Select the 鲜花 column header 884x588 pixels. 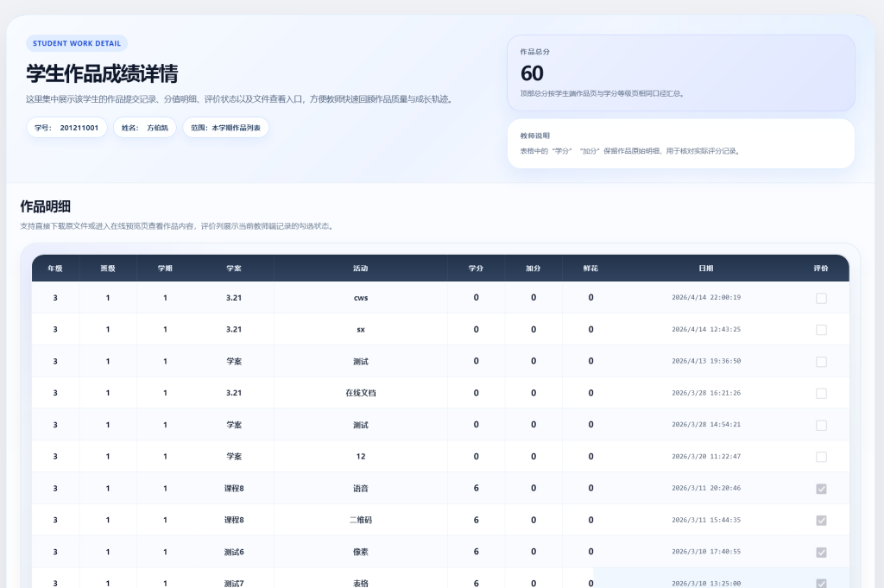590,269
